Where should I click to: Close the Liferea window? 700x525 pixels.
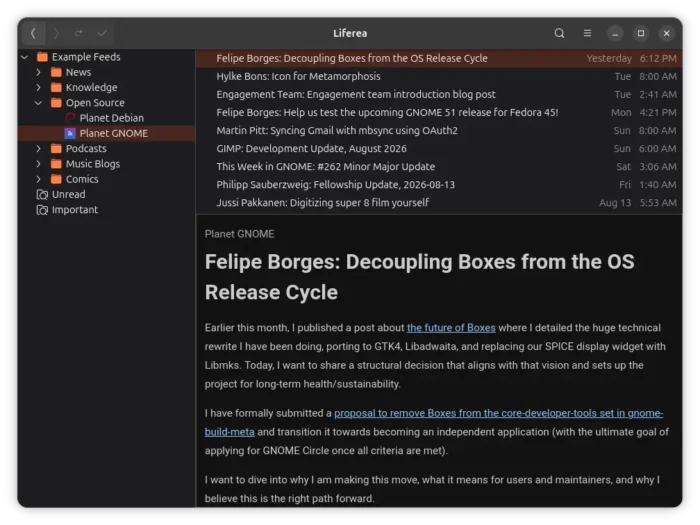coord(667,33)
